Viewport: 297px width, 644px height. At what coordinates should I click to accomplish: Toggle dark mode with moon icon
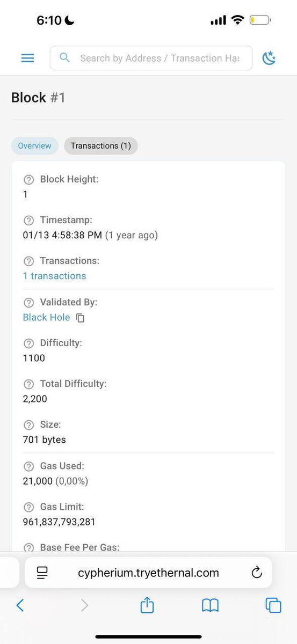pyautogui.click(x=269, y=58)
